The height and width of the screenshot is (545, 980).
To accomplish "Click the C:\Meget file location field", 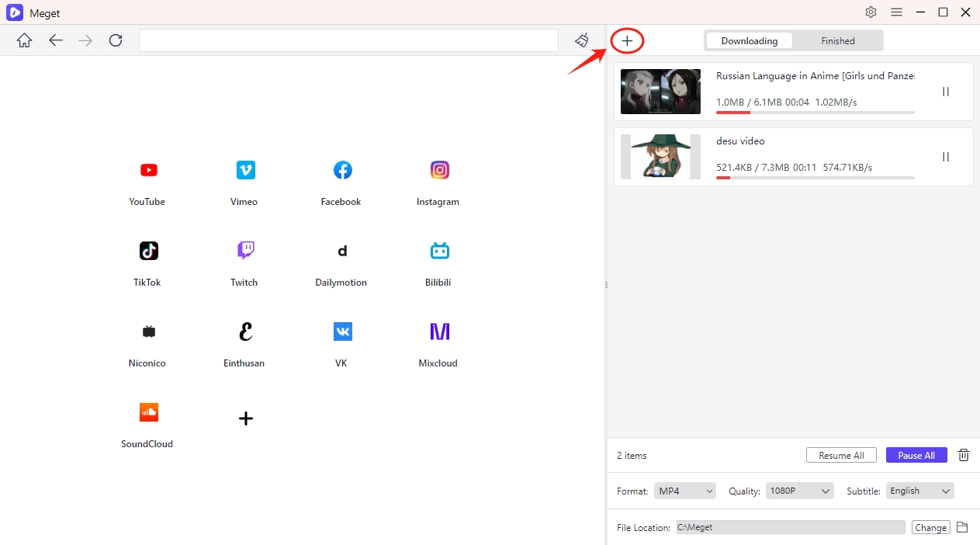I will click(791, 527).
